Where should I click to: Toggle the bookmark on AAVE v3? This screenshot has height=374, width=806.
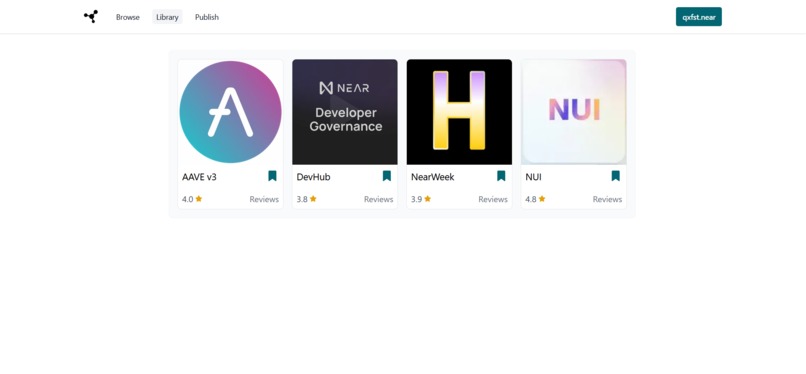(x=272, y=176)
